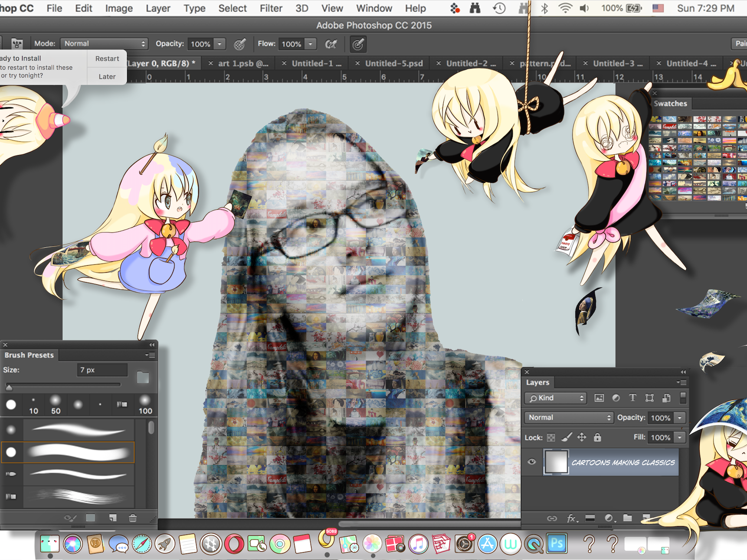
Task: Click the brush size slider handle
Action: [x=9, y=387]
